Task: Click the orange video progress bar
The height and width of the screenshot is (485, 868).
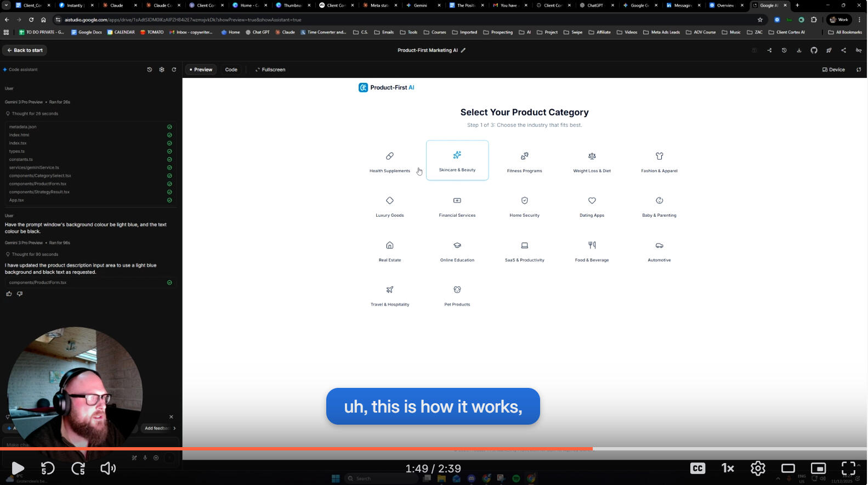Action: coord(296,449)
